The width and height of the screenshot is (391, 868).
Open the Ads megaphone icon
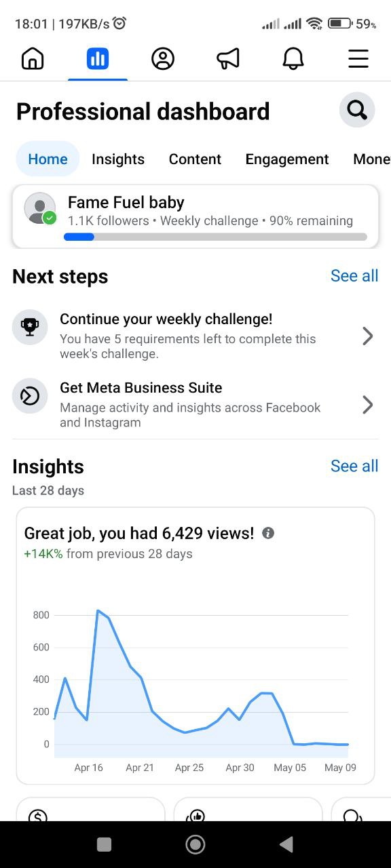pyautogui.click(x=228, y=59)
